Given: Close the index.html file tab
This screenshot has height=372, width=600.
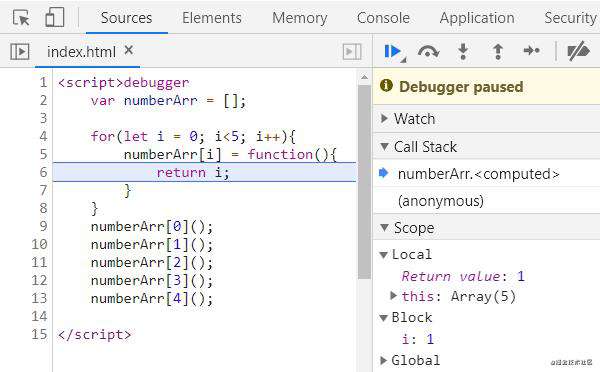Looking at the screenshot, I should tap(129, 50).
